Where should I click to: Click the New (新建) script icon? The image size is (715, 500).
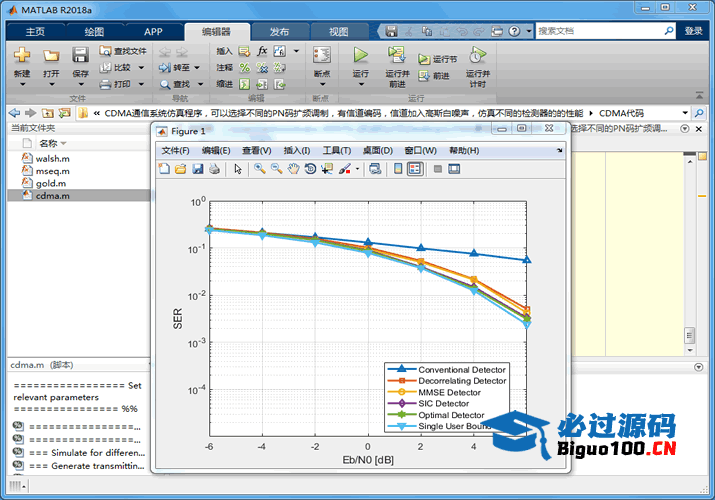click(22, 55)
